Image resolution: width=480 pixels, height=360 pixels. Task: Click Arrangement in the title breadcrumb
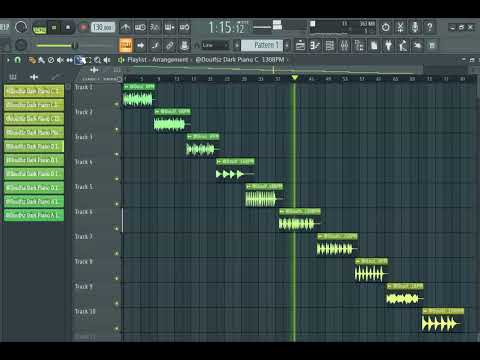coord(170,60)
